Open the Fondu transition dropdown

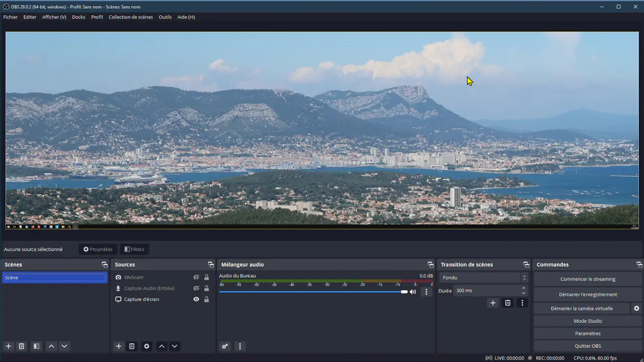[x=483, y=278]
